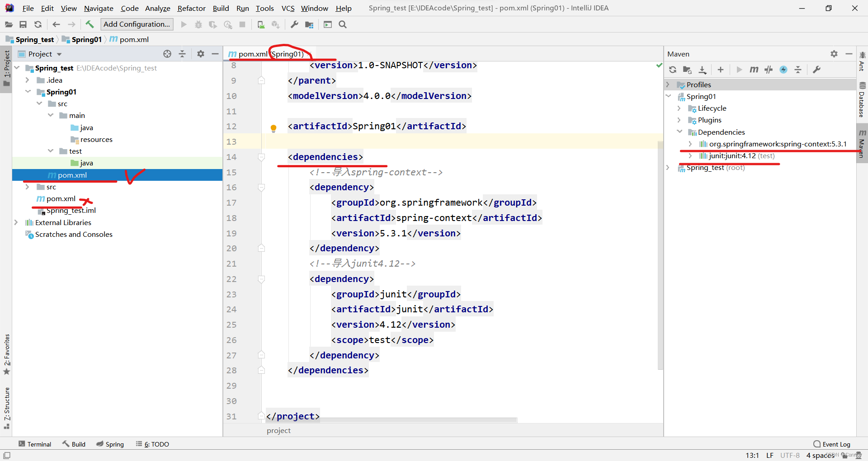Expand External Libraries node
The image size is (868, 461).
(16, 222)
